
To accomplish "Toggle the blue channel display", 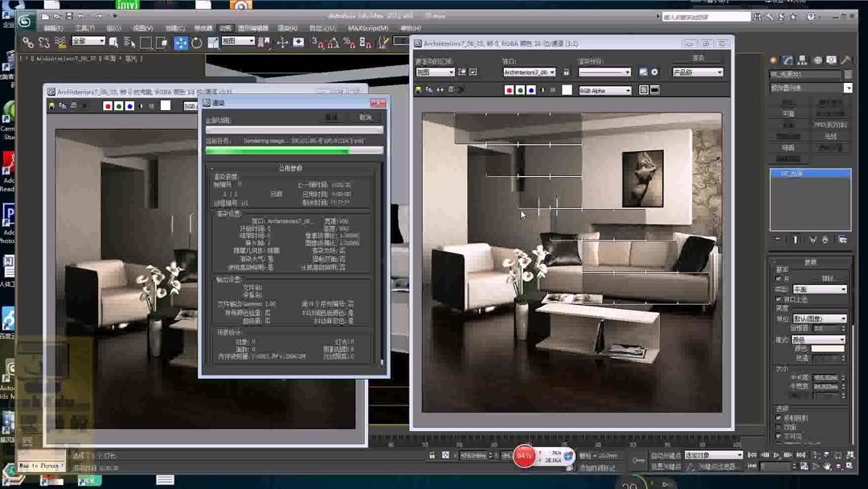I will click(530, 89).
